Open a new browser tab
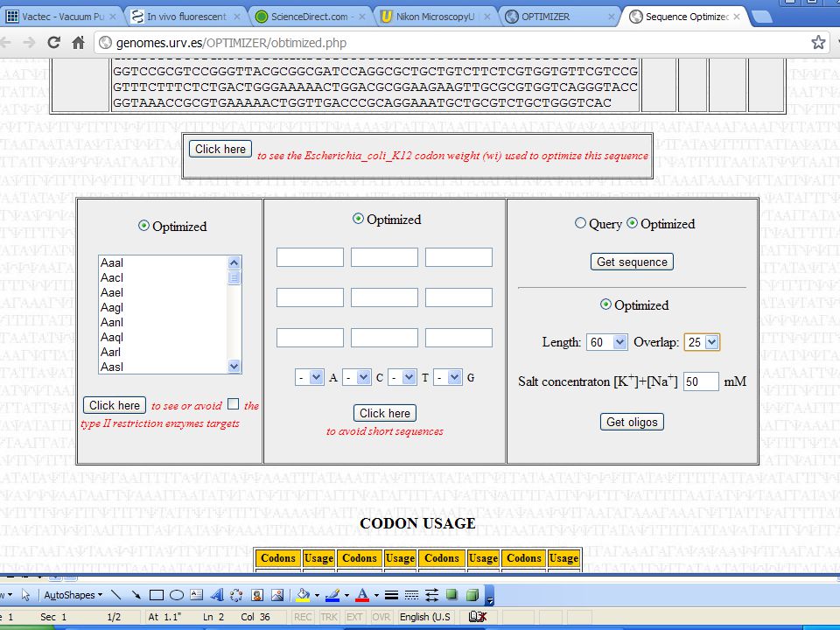The image size is (840, 630). [x=762, y=17]
